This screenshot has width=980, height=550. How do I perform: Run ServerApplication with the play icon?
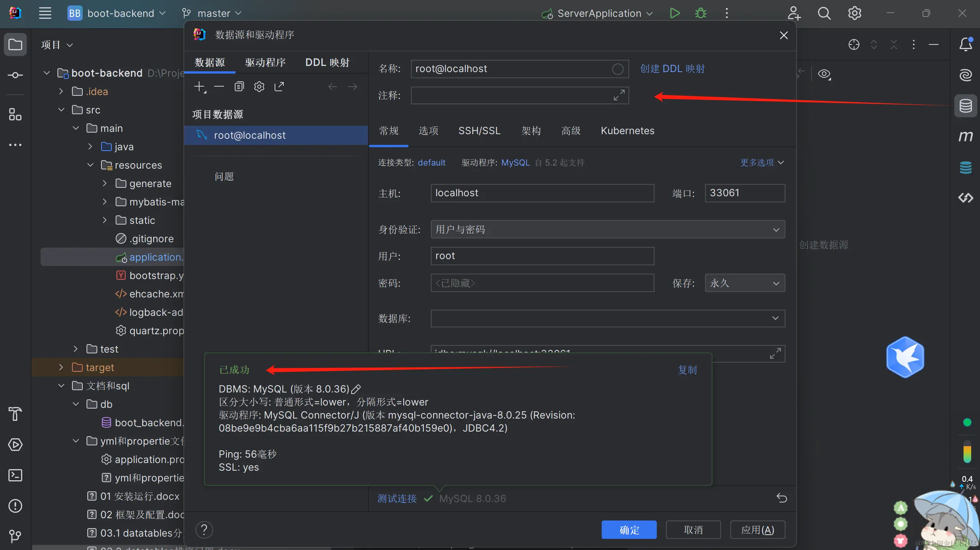(x=675, y=13)
